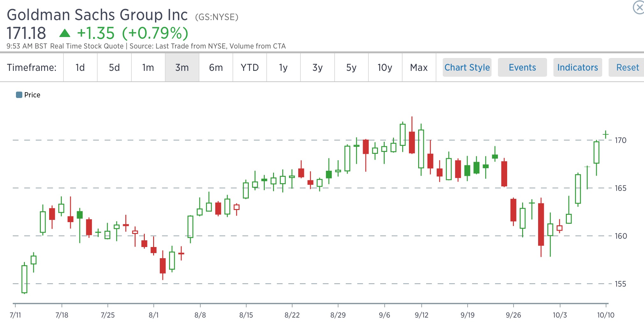The width and height of the screenshot is (644, 330).
Task: Click the 7/25 date axis label
Action: point(108,315)
